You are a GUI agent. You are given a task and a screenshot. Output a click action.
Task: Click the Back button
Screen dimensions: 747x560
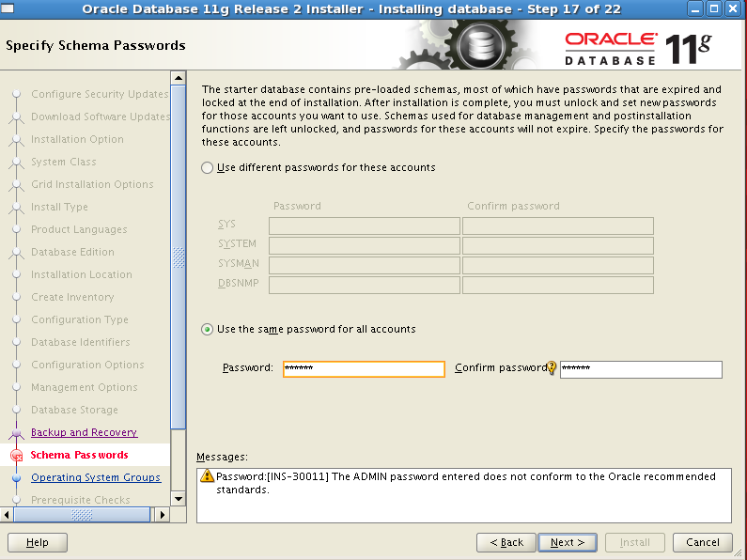506,542
